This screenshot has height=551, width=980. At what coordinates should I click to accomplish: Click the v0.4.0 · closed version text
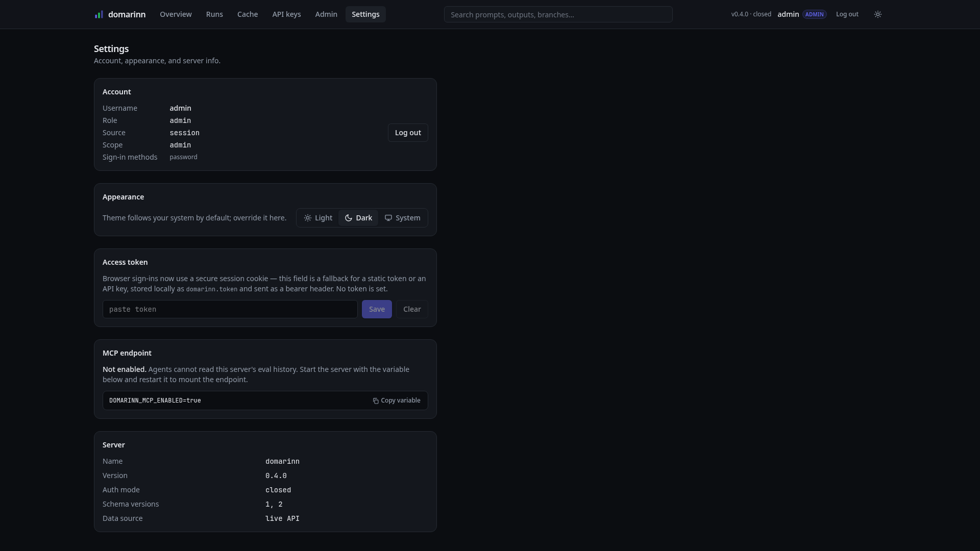(x=751, y=14)
